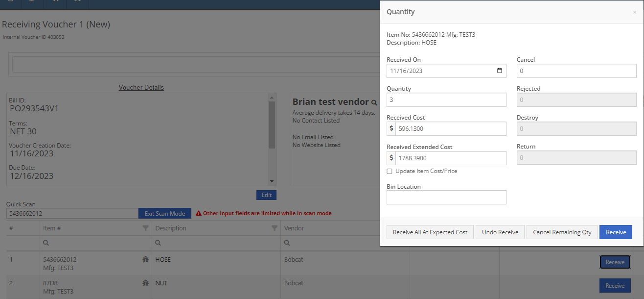Open the filter icon on Item # column
Viewport: 644px width, 299px height.
coord(145,228)
